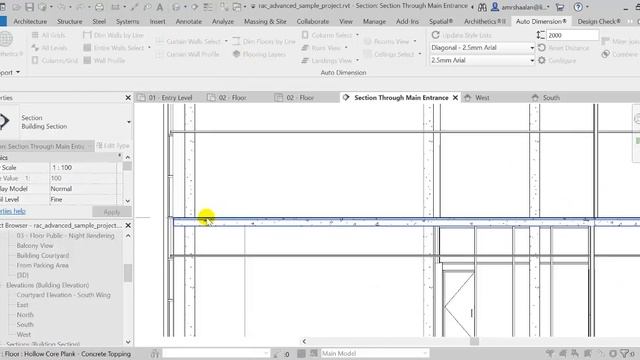This screenshot has width=640, height=360.
Task: Open Curtain Walls Select tool
Action: click(x=189, y=41)
